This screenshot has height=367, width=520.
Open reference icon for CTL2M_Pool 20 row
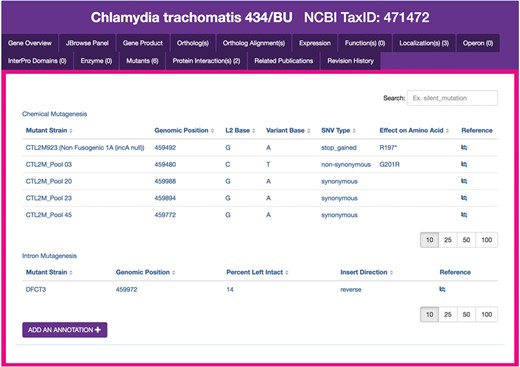pyautogui.click(x=464, y=181)
